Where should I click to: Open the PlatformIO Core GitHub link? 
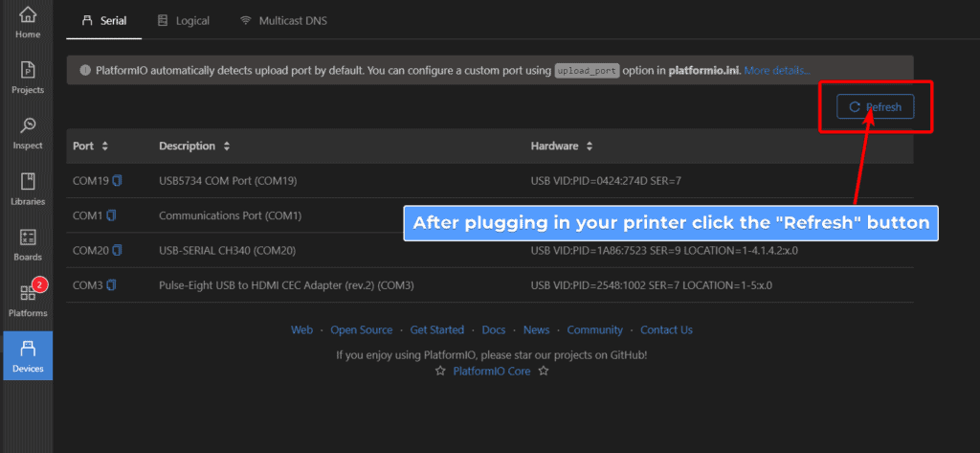click(x=491, y=371)
